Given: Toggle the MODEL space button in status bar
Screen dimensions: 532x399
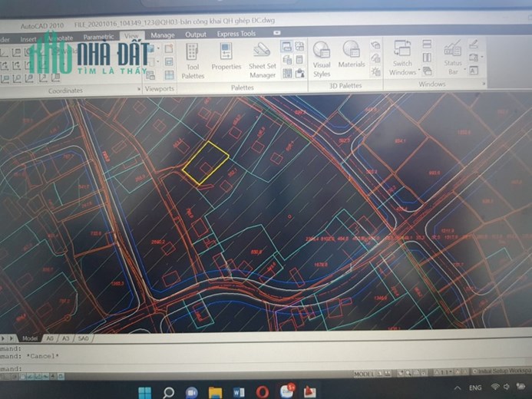Looking at the screenshot, I should click(363, 374).
